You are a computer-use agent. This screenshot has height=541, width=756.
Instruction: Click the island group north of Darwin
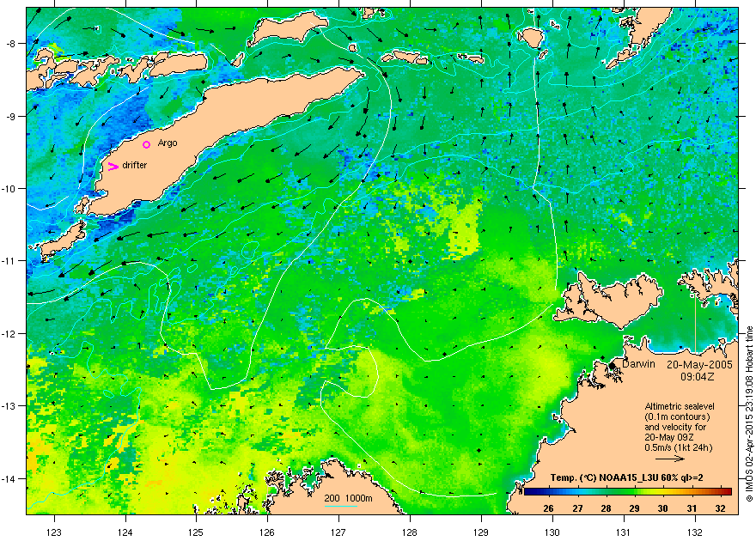tap(607, 299)
